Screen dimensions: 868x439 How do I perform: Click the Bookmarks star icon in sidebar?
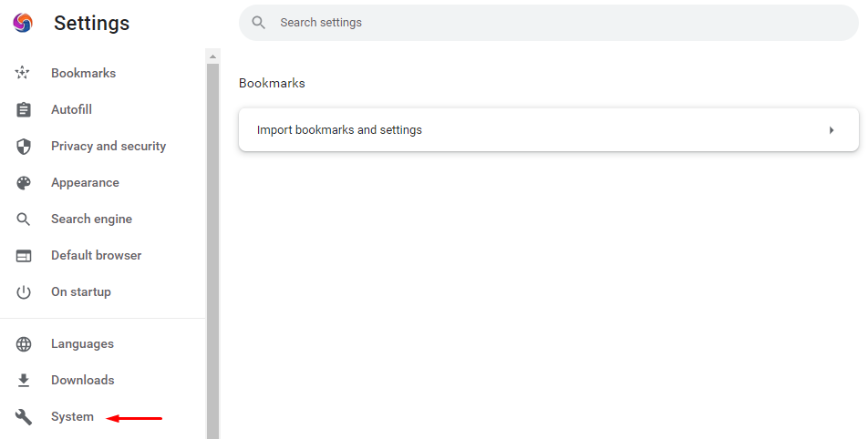pos(23,73)
